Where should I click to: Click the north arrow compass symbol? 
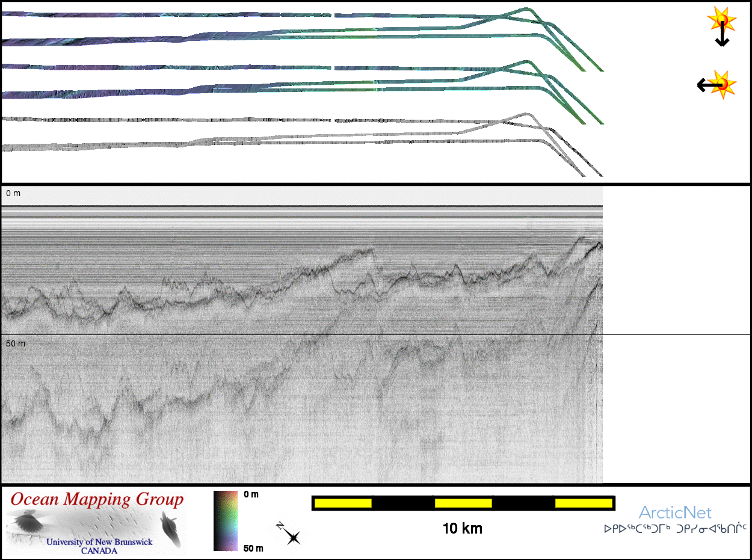pos(289,534)
